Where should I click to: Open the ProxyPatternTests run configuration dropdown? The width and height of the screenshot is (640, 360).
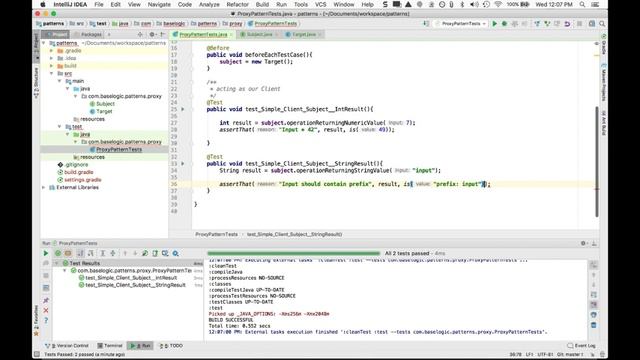click(461, 24)
